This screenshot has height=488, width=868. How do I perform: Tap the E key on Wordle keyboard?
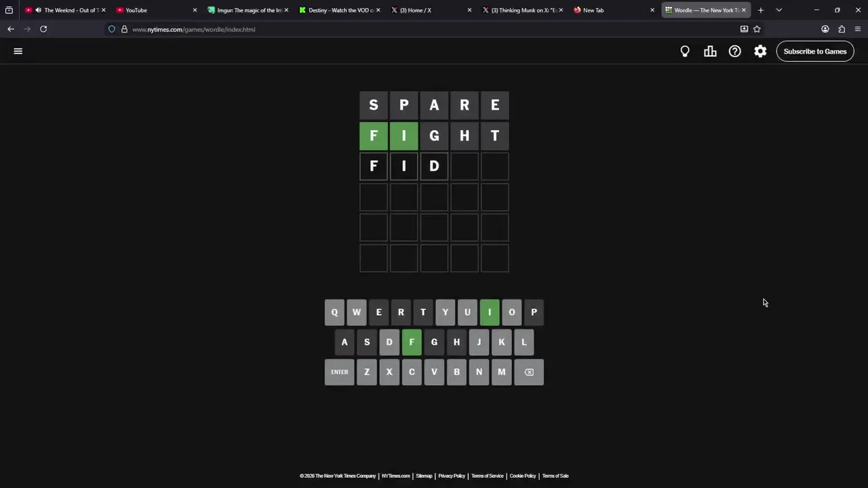(379, 312)
